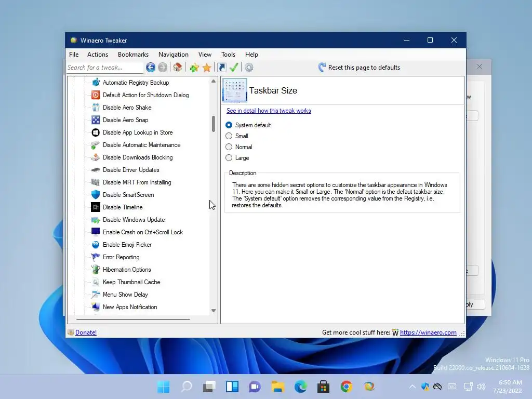Open Chat app on the taskbar
The height and width of the screenshot is (399, 532).
coord(255,387)
